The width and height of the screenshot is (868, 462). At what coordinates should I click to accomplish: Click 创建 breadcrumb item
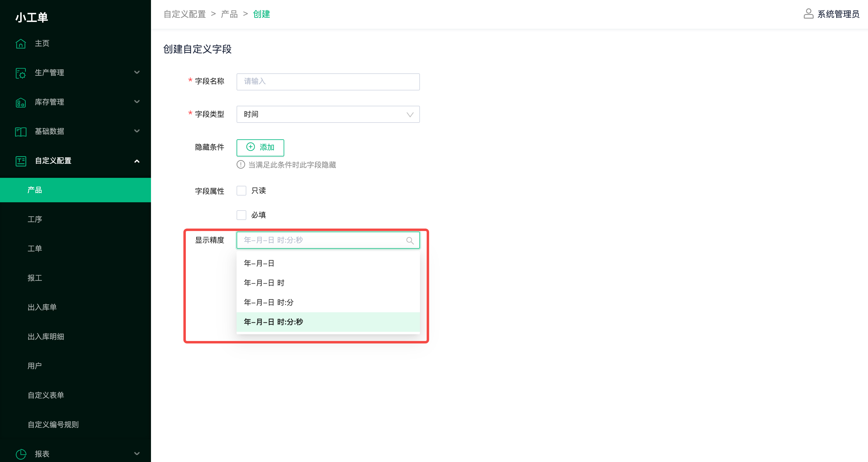click(262, 14)
